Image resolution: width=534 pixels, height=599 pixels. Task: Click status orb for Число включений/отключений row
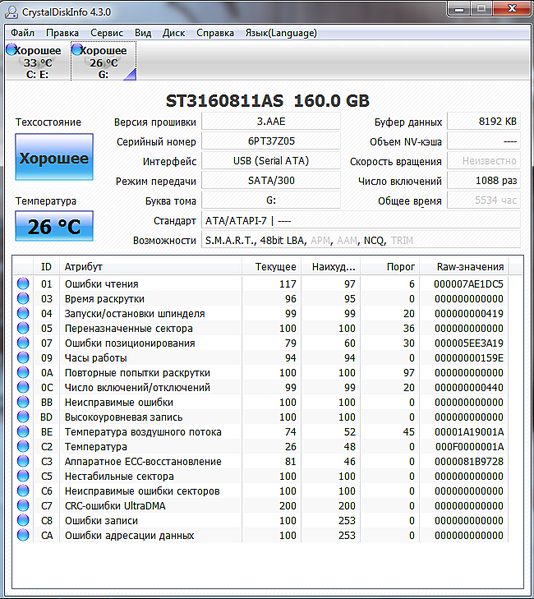(23, 387)
